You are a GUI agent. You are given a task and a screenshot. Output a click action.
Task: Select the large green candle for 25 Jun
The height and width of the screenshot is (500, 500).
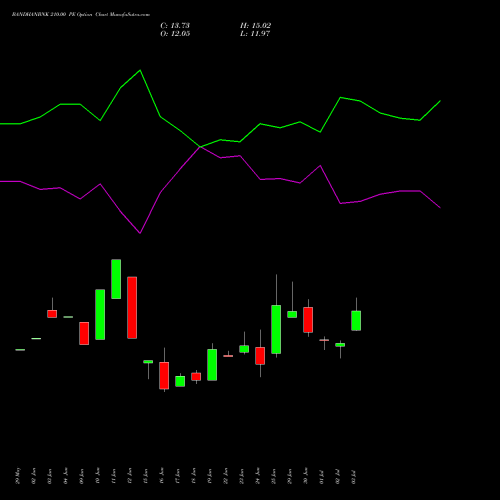click(x=276, y=329)
